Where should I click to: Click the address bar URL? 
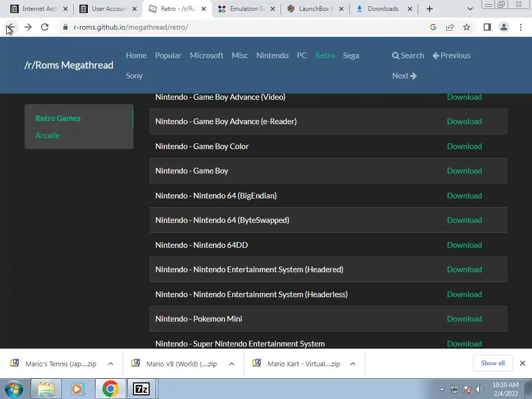coord(131,27)
